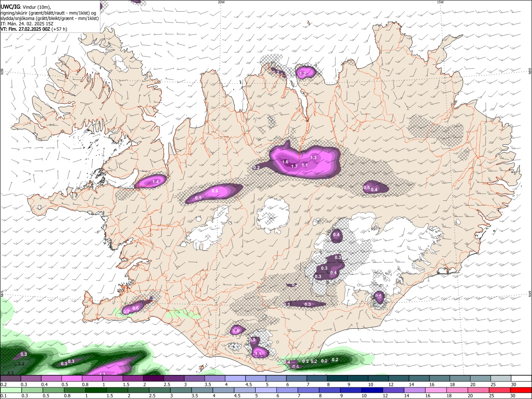Click the medium green 0.5–0.8 swatch in the rain legend
The height and width of the screenshot is (399, 532).
click(x=54, y=390)
